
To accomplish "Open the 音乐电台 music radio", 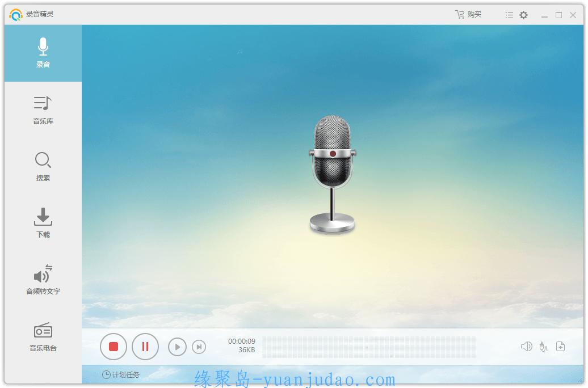I will 43,337.
